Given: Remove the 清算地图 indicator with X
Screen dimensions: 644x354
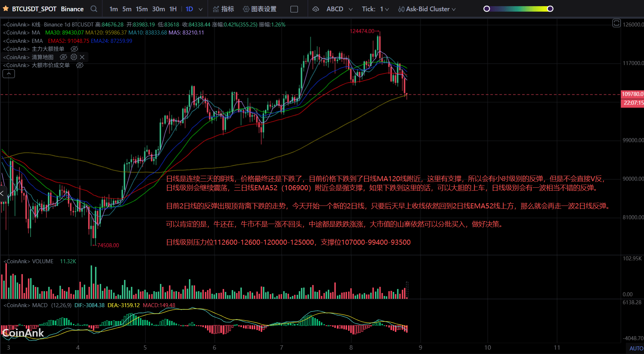Looking at the screenshot, I should pyautogui.click(x=82, y=57).
